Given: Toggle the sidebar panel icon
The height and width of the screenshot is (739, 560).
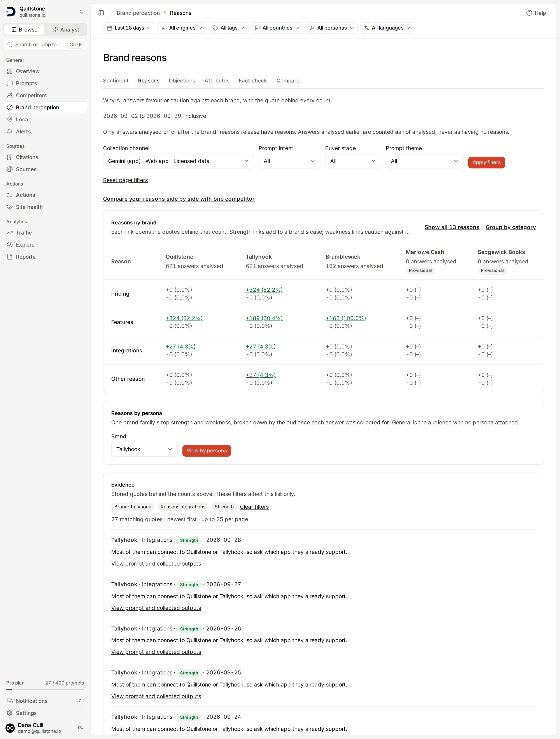Looking at the screenshot, I should [101, 13].
